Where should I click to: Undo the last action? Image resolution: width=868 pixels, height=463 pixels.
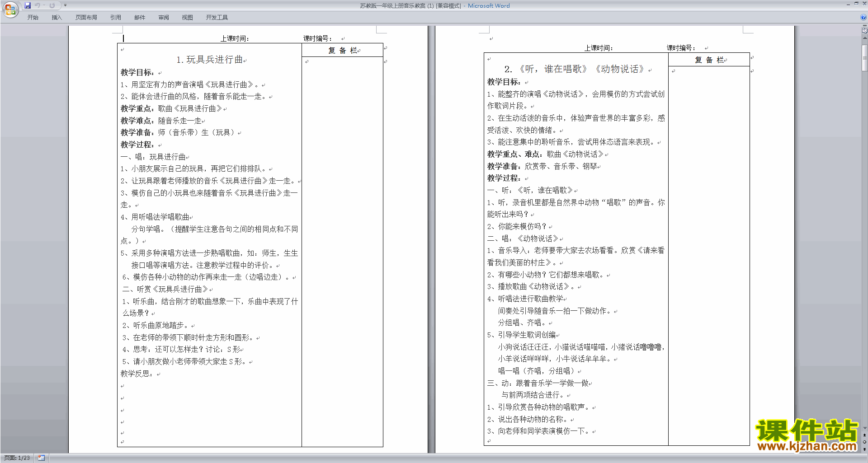pos(38,5)
